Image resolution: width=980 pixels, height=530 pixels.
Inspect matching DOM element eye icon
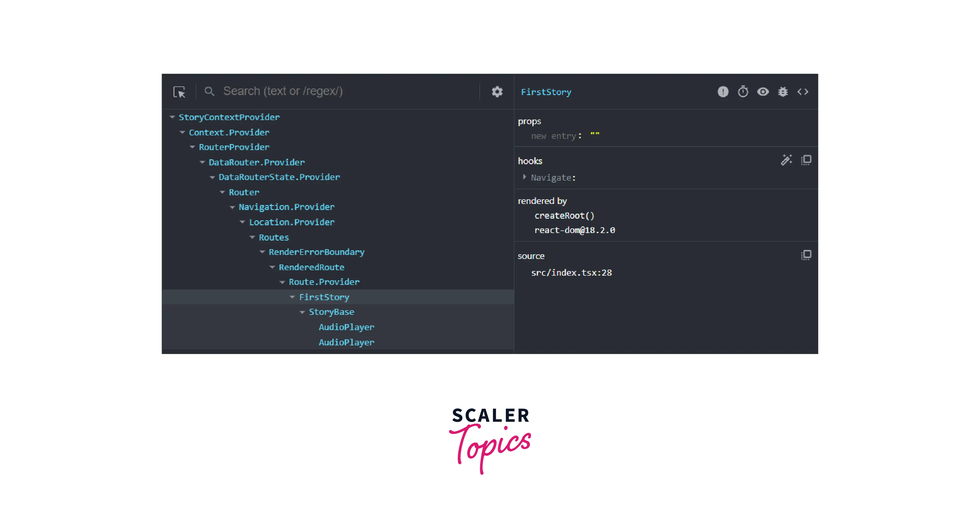(763, 92)
